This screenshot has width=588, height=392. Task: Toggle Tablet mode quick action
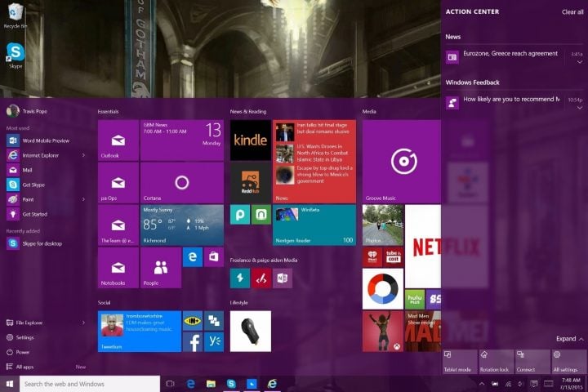coord(460,362)
